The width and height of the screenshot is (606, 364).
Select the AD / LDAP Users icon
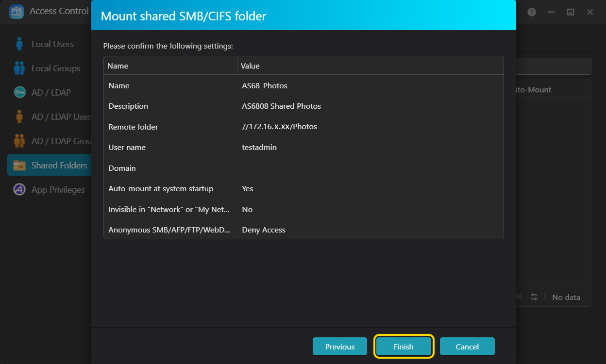pyautogui.click(x=19, y=117)
